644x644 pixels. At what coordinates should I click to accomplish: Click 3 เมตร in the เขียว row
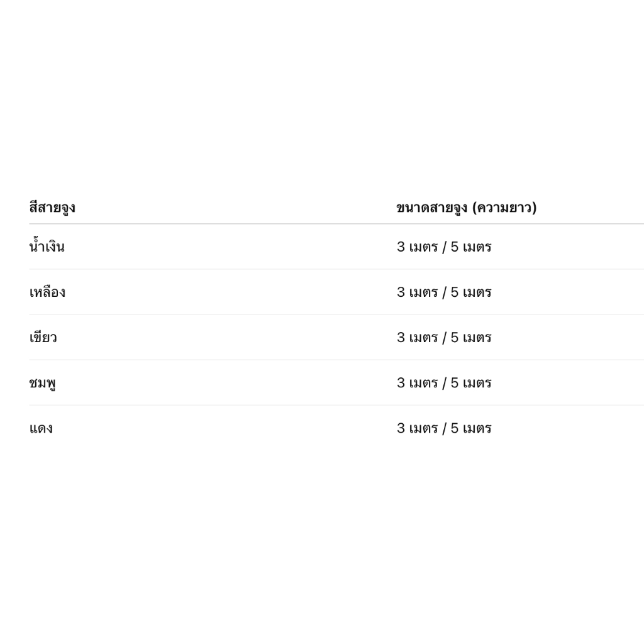coord(417,338)
